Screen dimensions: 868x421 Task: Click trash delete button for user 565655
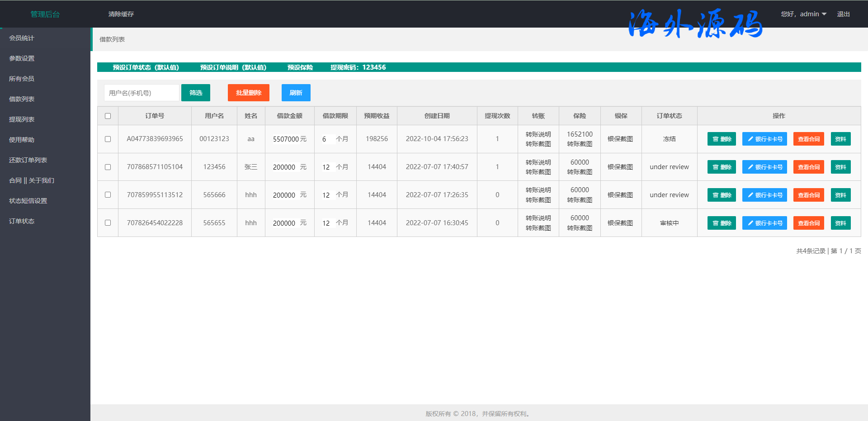click(722, 223)
